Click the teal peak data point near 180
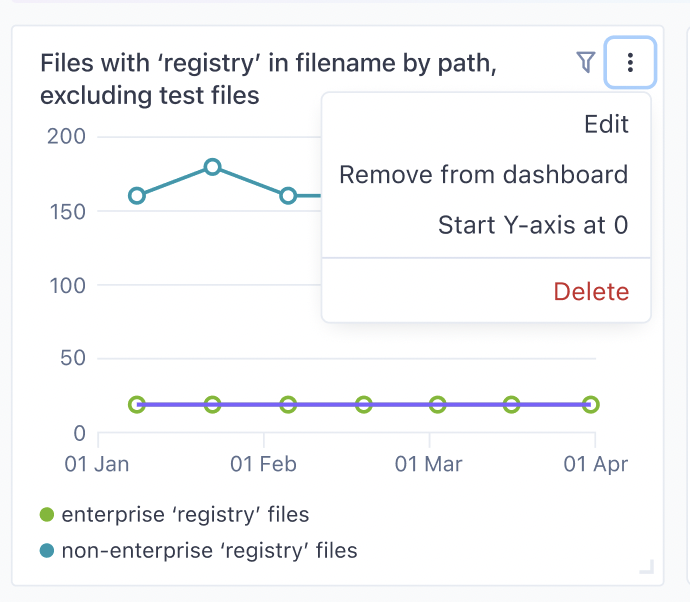Screen dimensions: 690x602 click(x=212, y=167)
